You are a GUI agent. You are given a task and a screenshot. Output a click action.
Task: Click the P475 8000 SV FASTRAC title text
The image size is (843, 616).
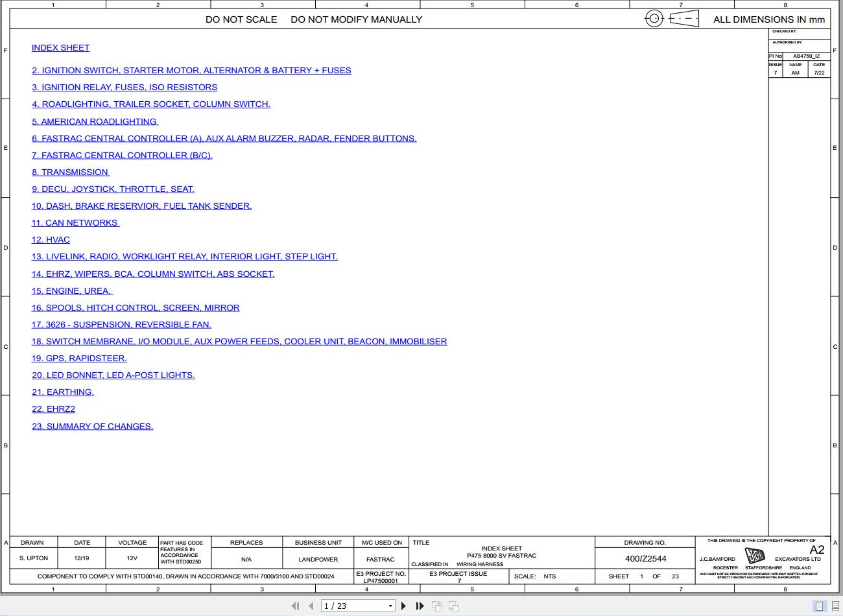pyautogui.click(x=502, y=556)
